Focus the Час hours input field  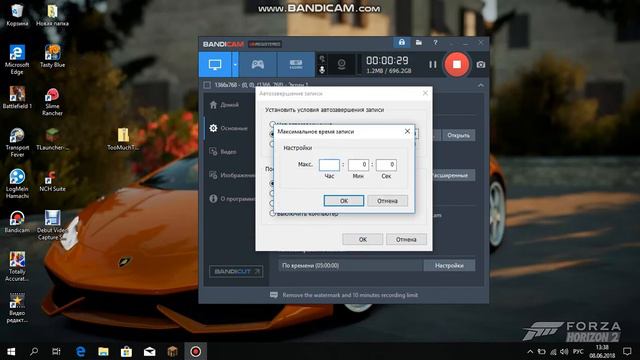pyautogui.click(x=329, y=165)
